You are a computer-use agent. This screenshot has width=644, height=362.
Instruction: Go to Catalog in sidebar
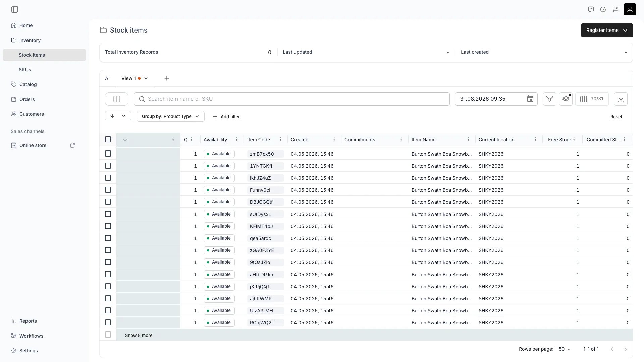point(44,84)
